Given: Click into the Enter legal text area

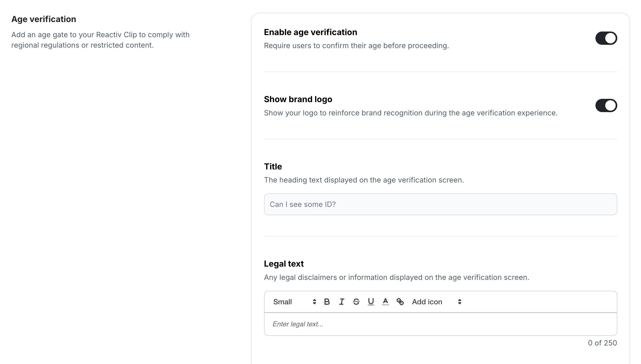Looking at the screenshot, I should [x=440, y=324].
